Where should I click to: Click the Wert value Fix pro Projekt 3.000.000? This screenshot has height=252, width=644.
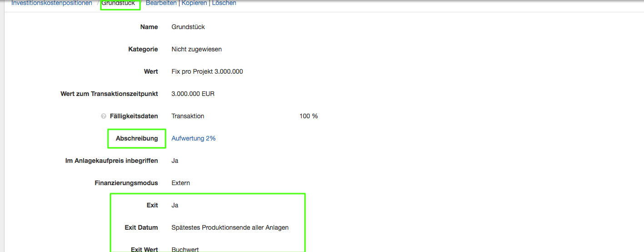[x=207, y=71]
